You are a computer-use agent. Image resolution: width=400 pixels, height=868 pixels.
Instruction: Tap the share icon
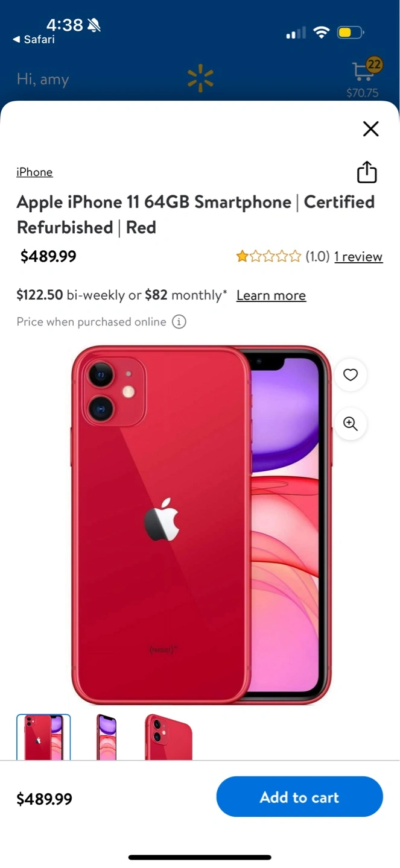pos(367,172)
